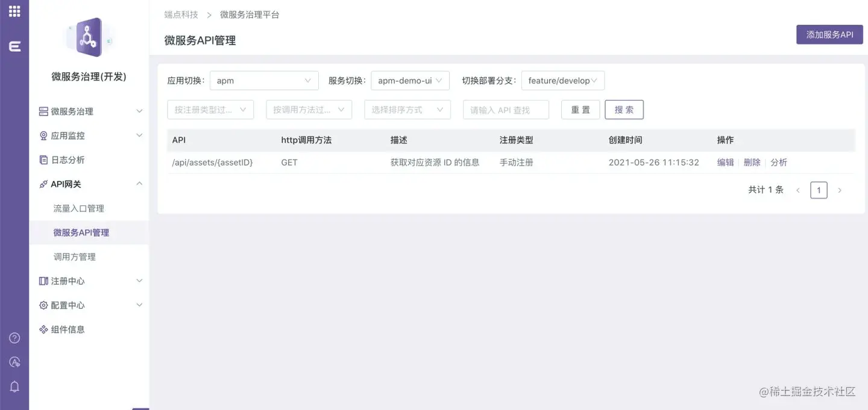The height and width of the screenshot is (410, 868).
Task: Open the 服务切换 apm-demo-ui dropdown
Action: [410, 81]
